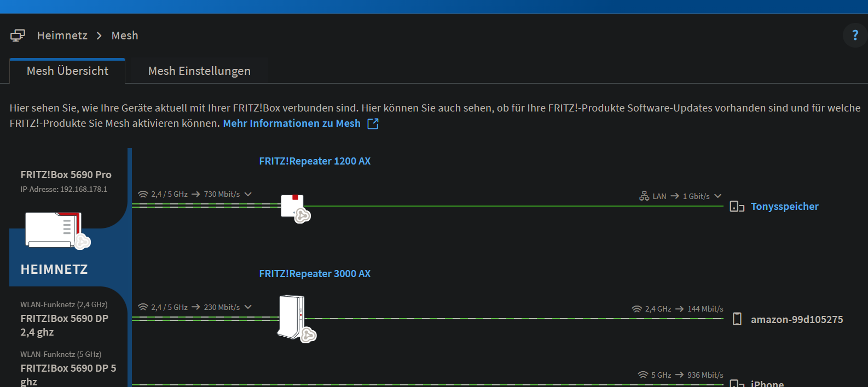Open Heimnetz in the breadcrumb
This screenshot has width=868, height=387.
click(62, 36)
